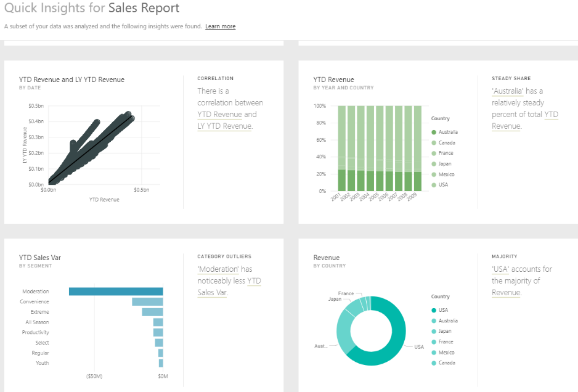Click Canada legend dot in Revenue donut legend
The width and height of the screenshot is (578, 392).
pyautogui.click(x=434, y=363)
